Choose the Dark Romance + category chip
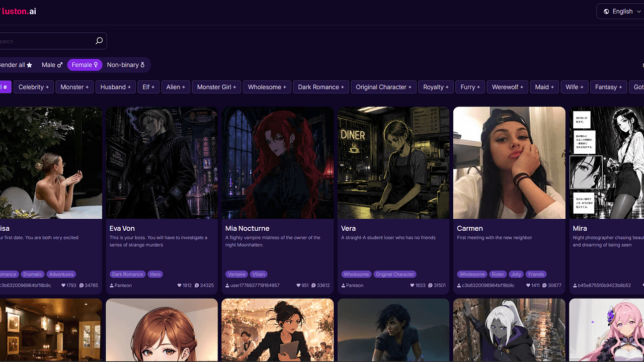Image resolution: width=644 pixels, height=362 pixels. [x=321, y=87]
